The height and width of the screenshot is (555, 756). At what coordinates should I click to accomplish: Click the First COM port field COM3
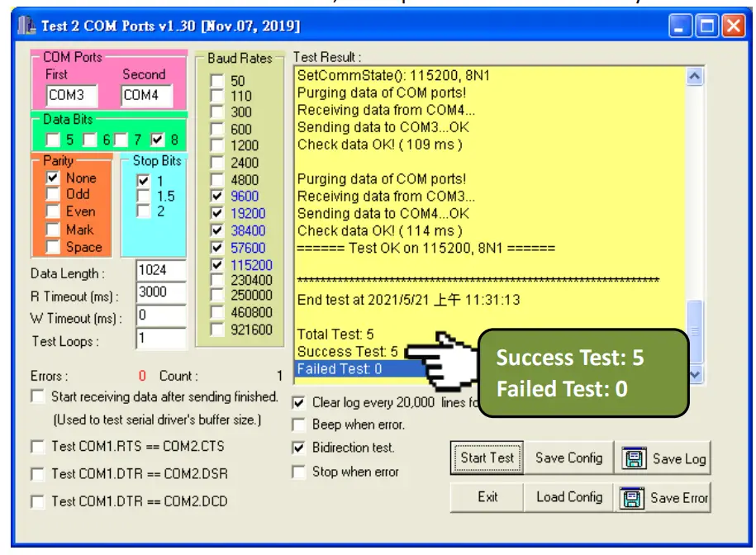tap(72, 95)
